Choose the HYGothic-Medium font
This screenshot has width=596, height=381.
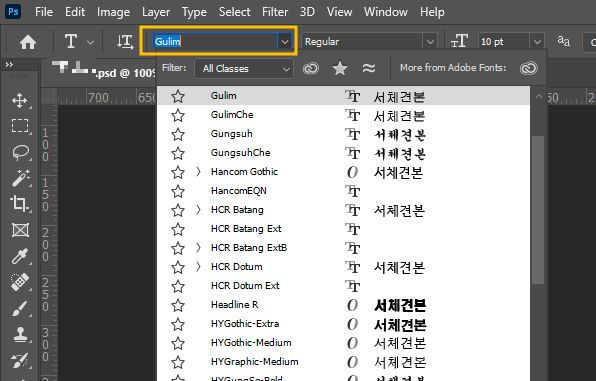(344, 343)
